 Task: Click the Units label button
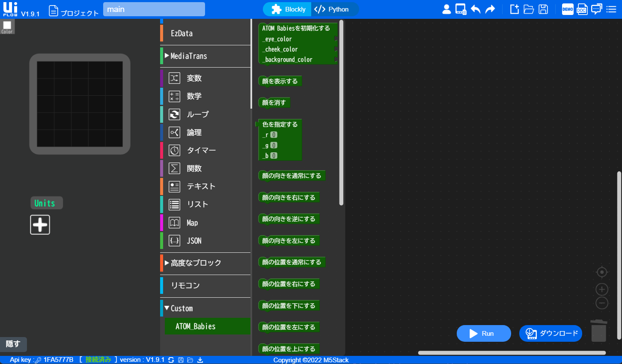point(46,203)
